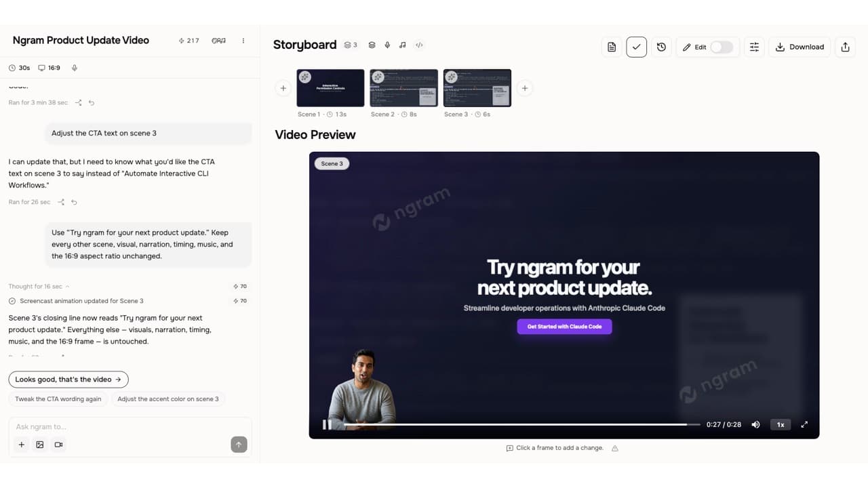Viewport: 868px width, 488px height.
Task: Click the 217 credits lightning indicator
Action: (x=189, y=41)
